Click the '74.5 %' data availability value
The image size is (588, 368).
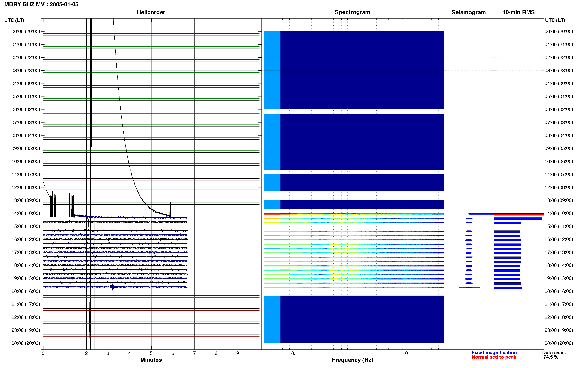pos(551,357)
